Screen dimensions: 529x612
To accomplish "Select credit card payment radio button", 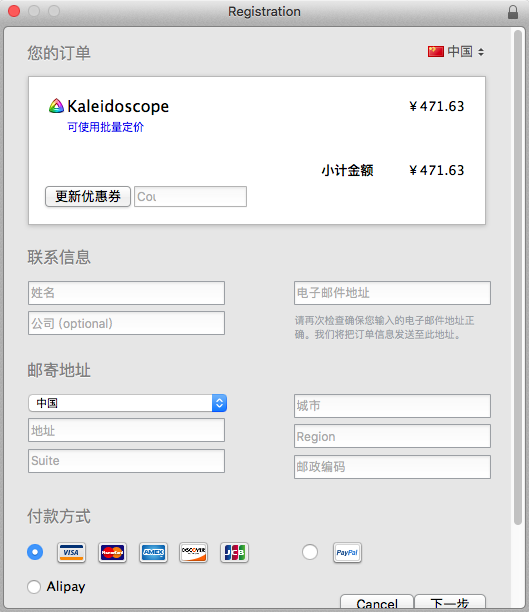I will tap(35, 552).
